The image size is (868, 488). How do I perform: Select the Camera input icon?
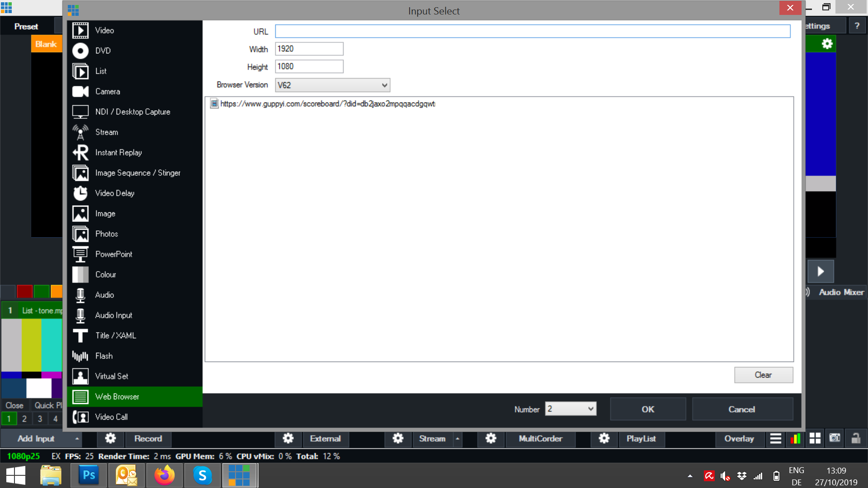80,91
